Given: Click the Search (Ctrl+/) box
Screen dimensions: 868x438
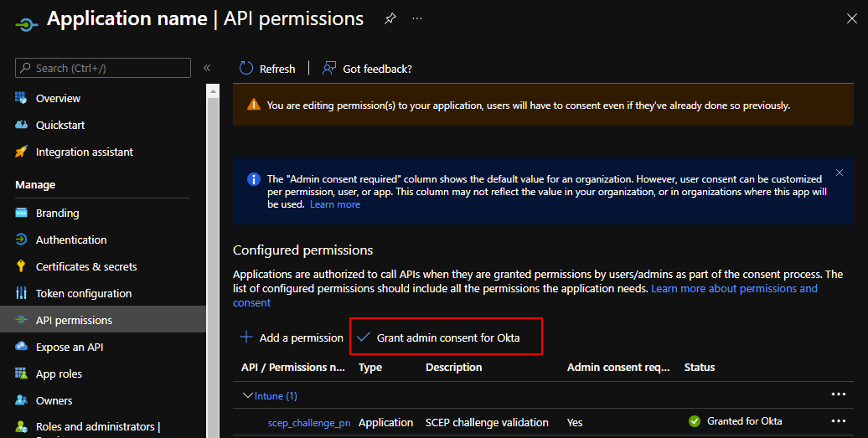Looking at the screenshot, I should tap(103, 68).
